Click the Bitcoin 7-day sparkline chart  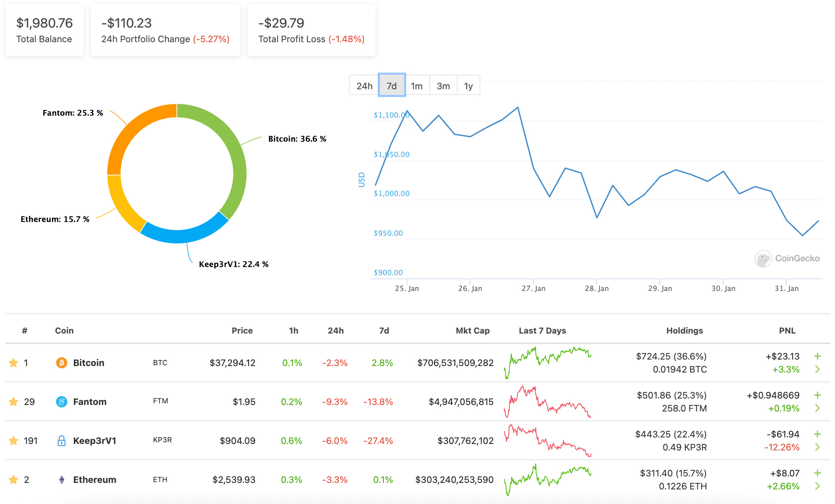(x=547, y=362)
